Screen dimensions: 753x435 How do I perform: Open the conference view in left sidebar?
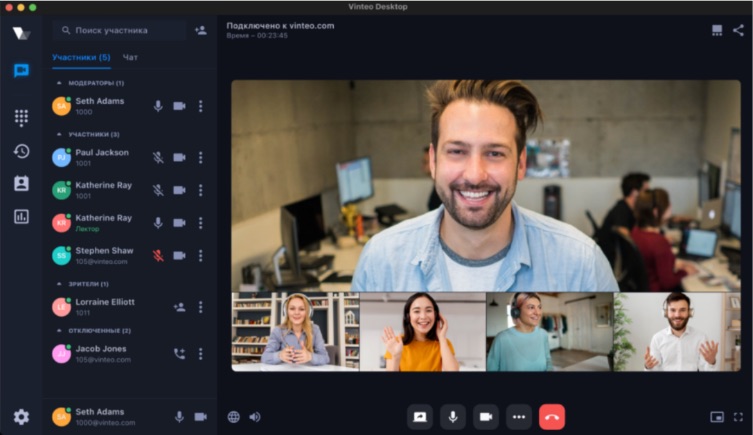[21, 71]
